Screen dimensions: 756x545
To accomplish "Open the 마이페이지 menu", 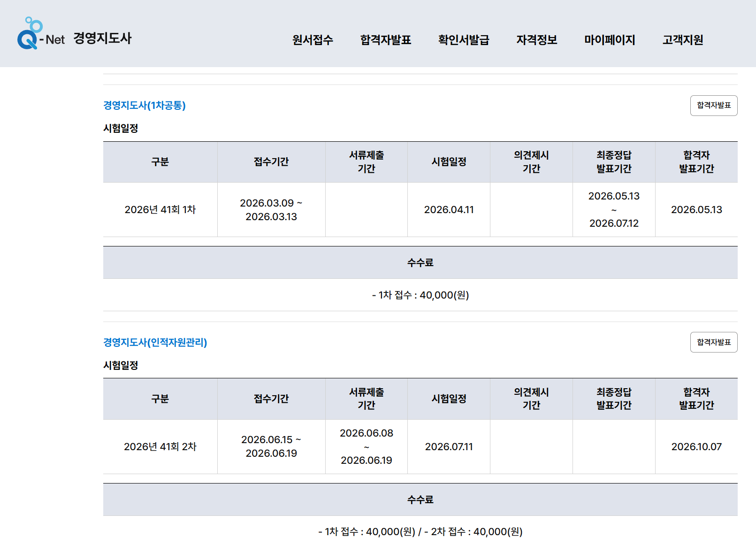I will click(609, 40).
